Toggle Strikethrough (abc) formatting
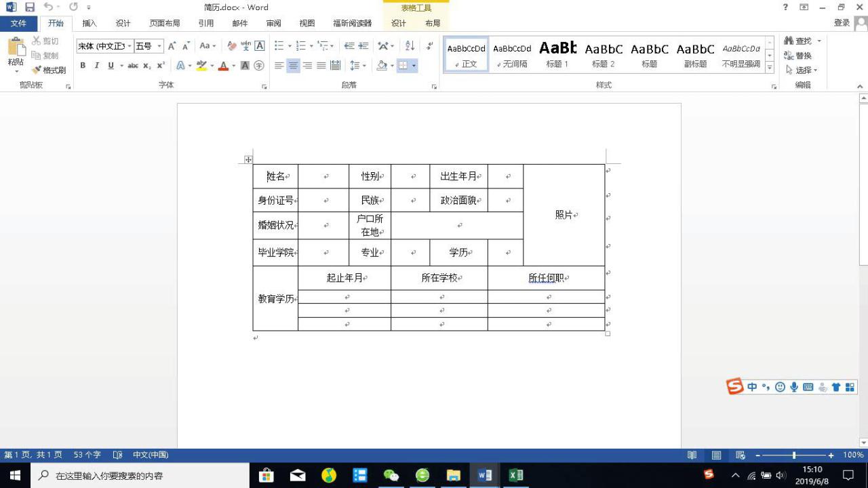Screen dimensions: 868x488 pos(133,66)
